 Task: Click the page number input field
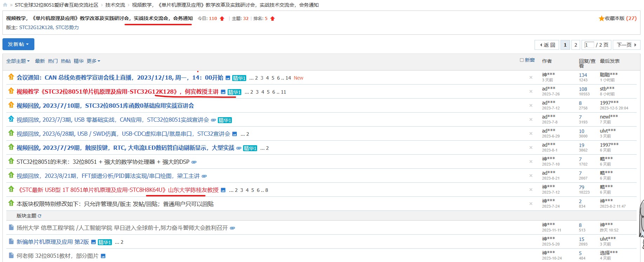click(x=589, y=45)
